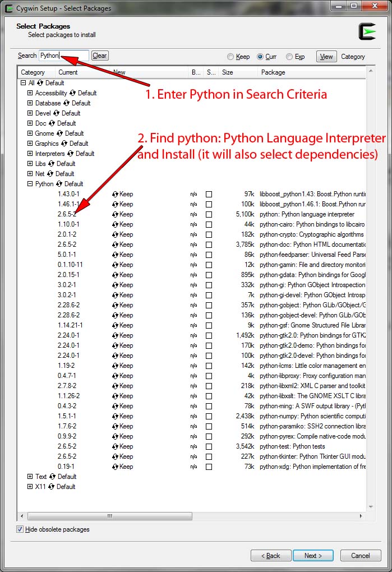This screenshot has height=572, width=392.
Task: Click the cycle icon next to Libs category
Action: (52, 164)
